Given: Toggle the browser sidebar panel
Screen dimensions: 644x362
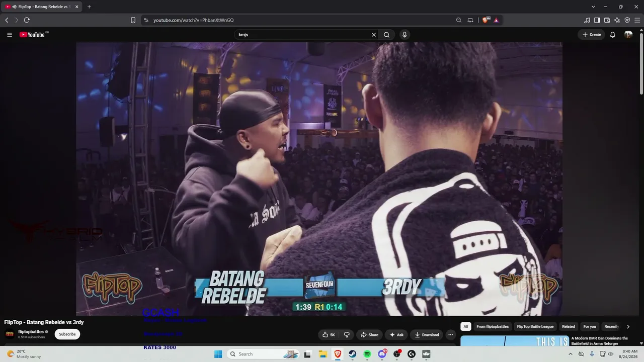Looking at the screenshot, I should 597,20.
